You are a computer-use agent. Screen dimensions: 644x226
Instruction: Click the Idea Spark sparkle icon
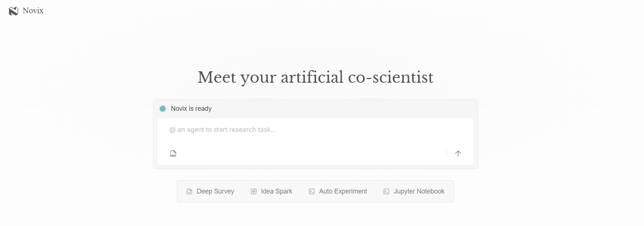(253, 191)
